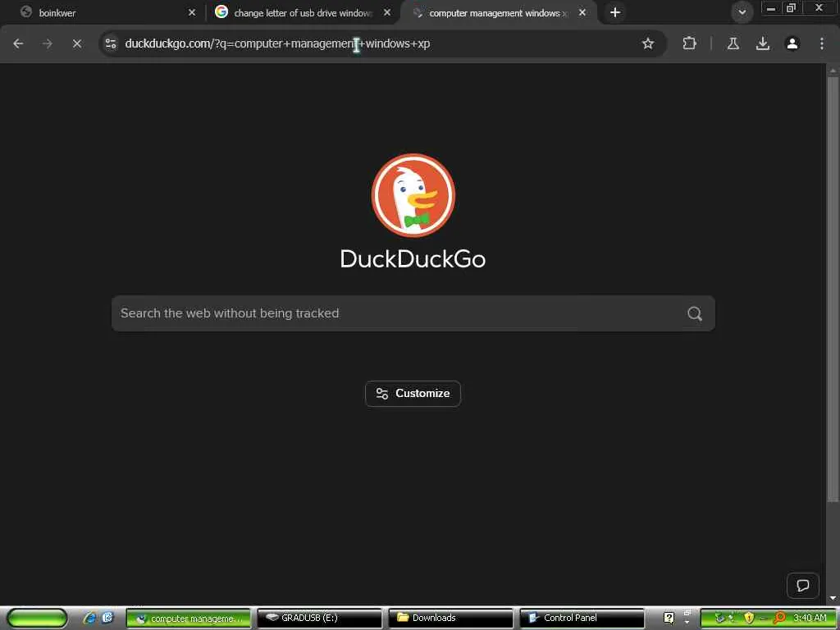Go back to the previous page
840x630 pixels.
pos(18,43)
